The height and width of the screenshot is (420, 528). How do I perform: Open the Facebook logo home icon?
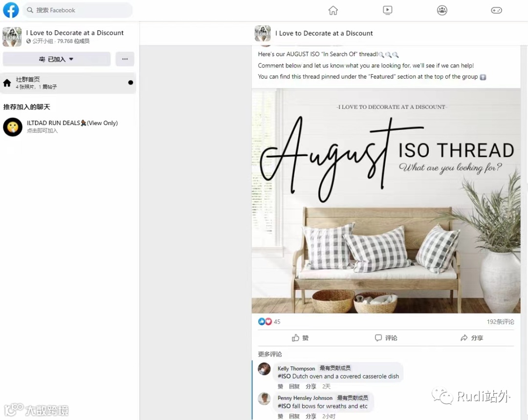(x=11, y=10)
